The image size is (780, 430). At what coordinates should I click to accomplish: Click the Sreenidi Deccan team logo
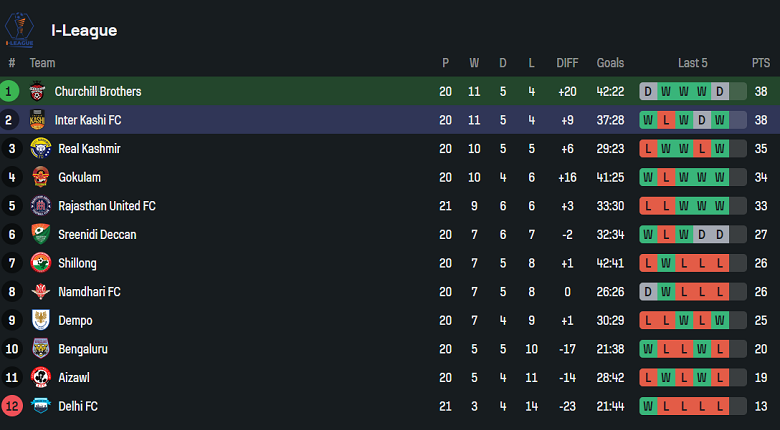pyautogui.click(x=40, y=235)
